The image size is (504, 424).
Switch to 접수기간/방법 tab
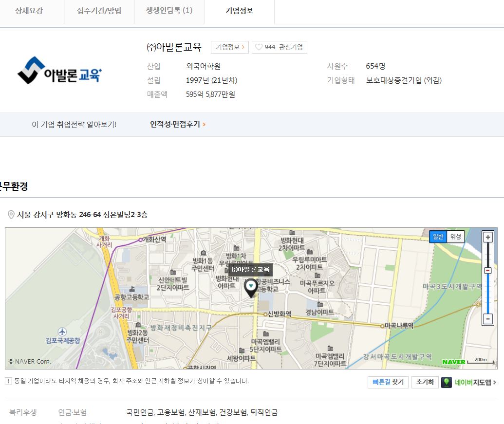99,11
